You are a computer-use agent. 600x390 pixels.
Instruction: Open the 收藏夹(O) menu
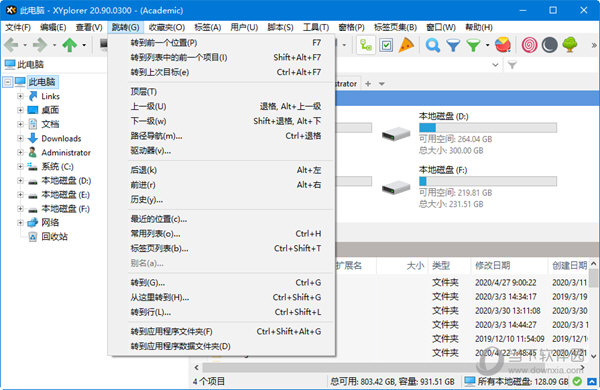click(166, 27)
